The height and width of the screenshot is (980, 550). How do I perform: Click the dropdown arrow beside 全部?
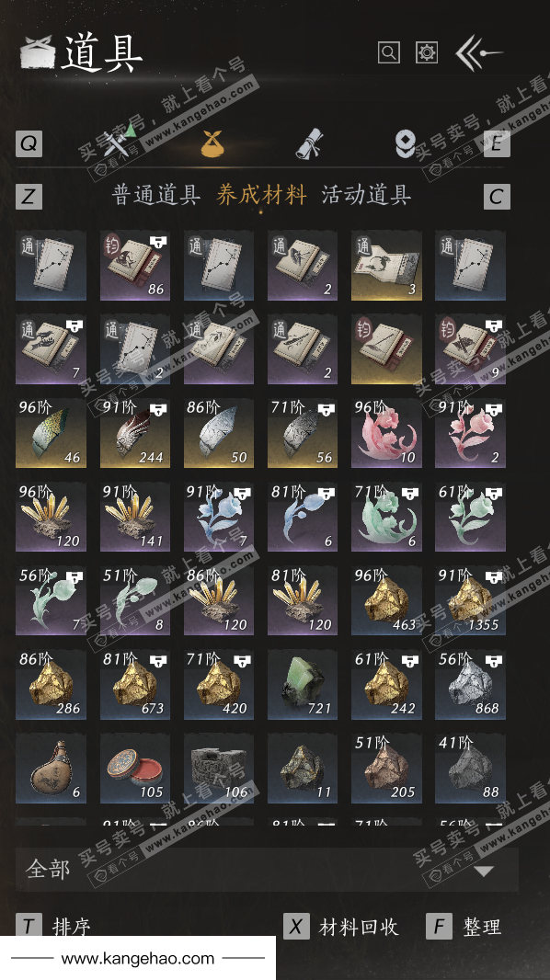pos(484,871)
